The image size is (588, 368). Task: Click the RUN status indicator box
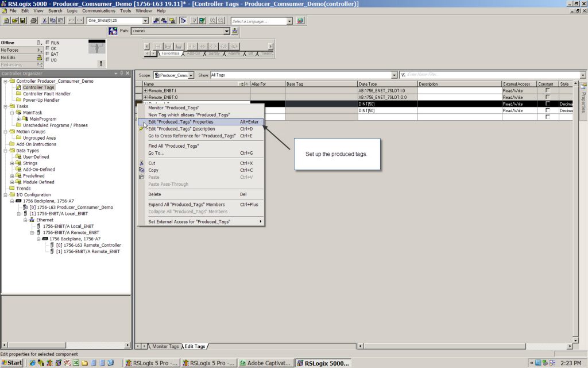[48, 43]
